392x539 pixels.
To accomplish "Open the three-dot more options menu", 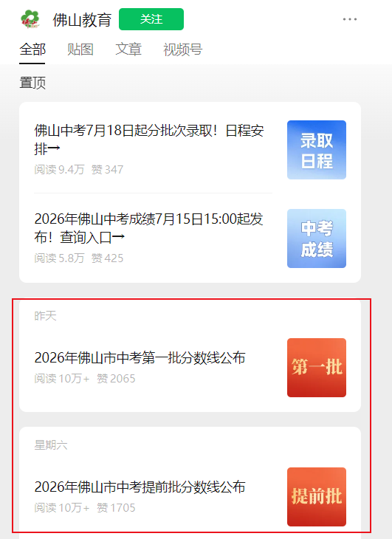I will tap(350, 19).
